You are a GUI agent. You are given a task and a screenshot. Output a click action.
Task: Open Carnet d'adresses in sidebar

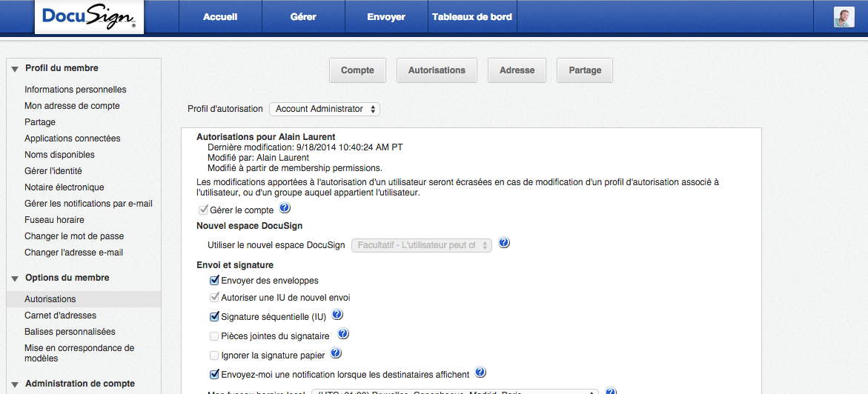click(60, 315)
